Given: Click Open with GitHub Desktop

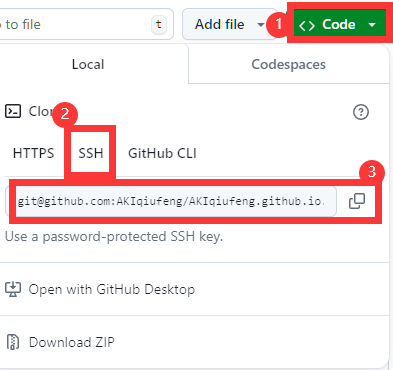Looking at the screenshot, I should coord(112,289).
